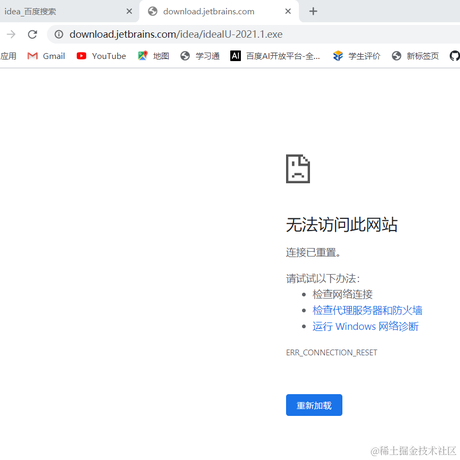
Task: Click the 请试试以下办法 text
Action: point(323,278)
